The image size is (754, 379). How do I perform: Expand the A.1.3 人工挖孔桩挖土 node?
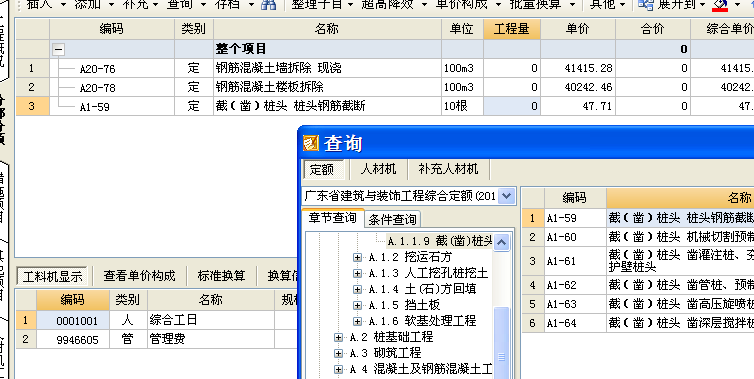point(357,273)
